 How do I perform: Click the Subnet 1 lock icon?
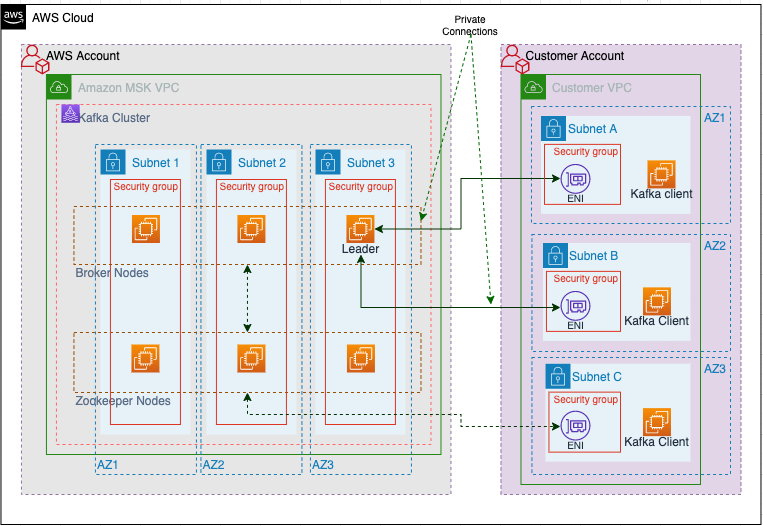[113, 162]
